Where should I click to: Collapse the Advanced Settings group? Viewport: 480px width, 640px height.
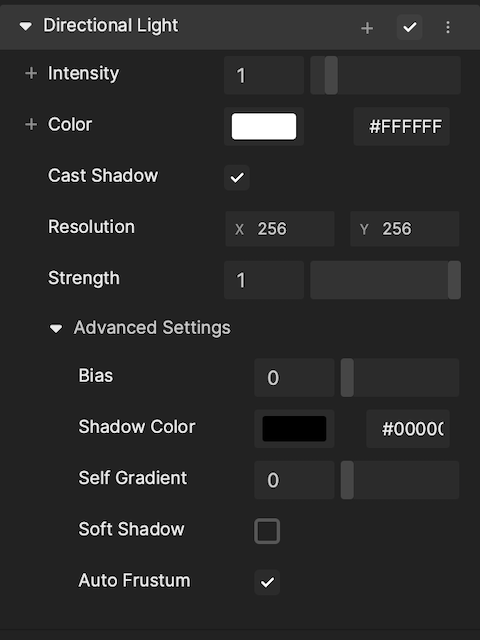(56, 328)
